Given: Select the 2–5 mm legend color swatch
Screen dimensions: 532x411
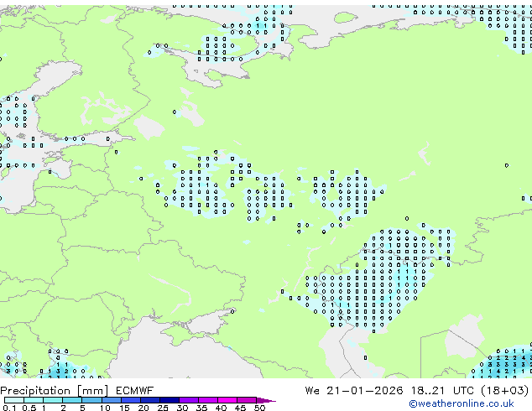Looking at the screenshot, I should 72,400.
